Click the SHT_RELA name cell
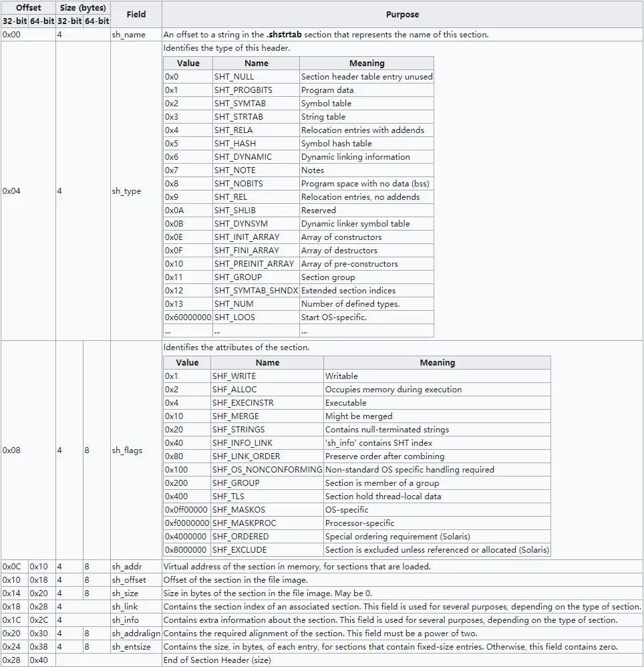 (256, 130)
